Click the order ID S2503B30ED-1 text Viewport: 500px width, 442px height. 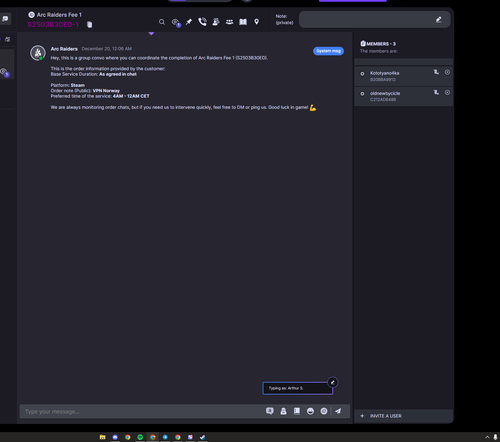(53, 25)
